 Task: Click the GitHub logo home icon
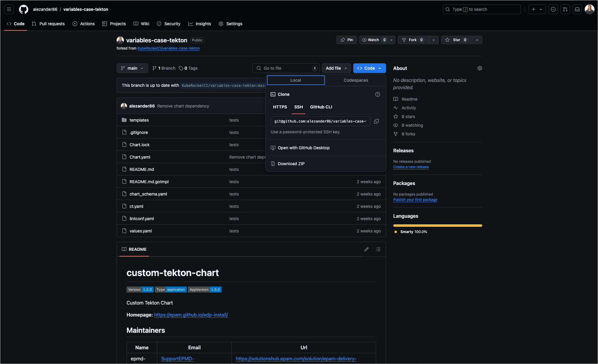click(x=23, y=9)
